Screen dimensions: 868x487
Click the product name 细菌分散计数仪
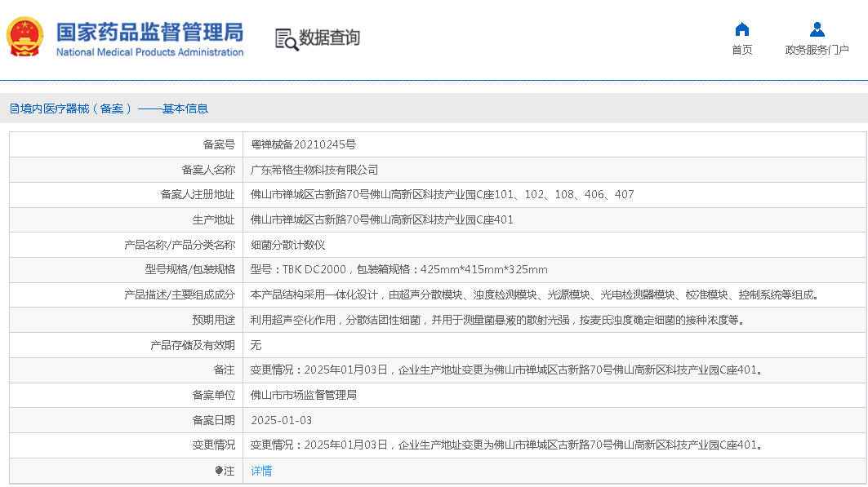(287, 245)
